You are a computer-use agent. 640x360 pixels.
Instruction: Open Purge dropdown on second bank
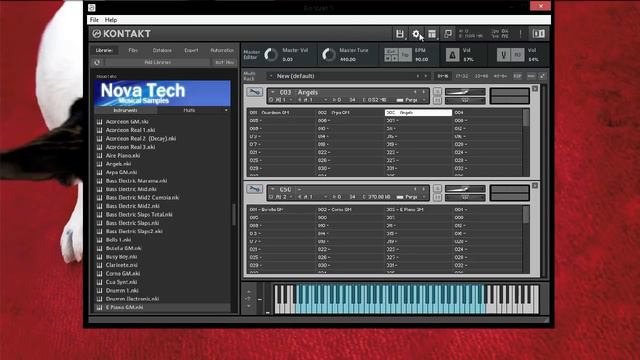[x=411, y=197]
